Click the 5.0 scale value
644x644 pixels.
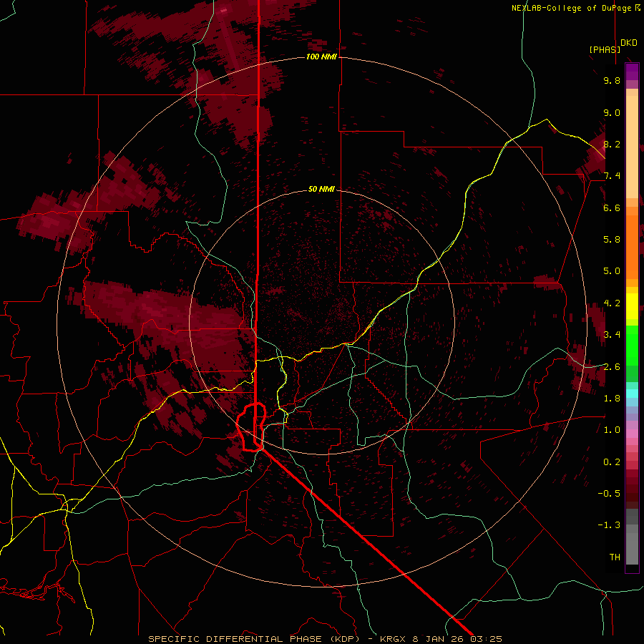[x=612, y=271]
